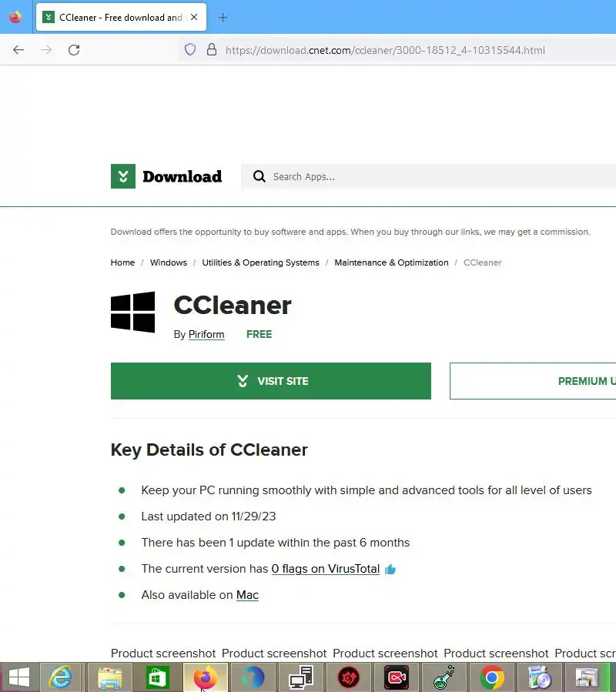Click the browser forward arrow
This screenshot has height=692, width=616.
pyautogui.click(x=46, y=50)
